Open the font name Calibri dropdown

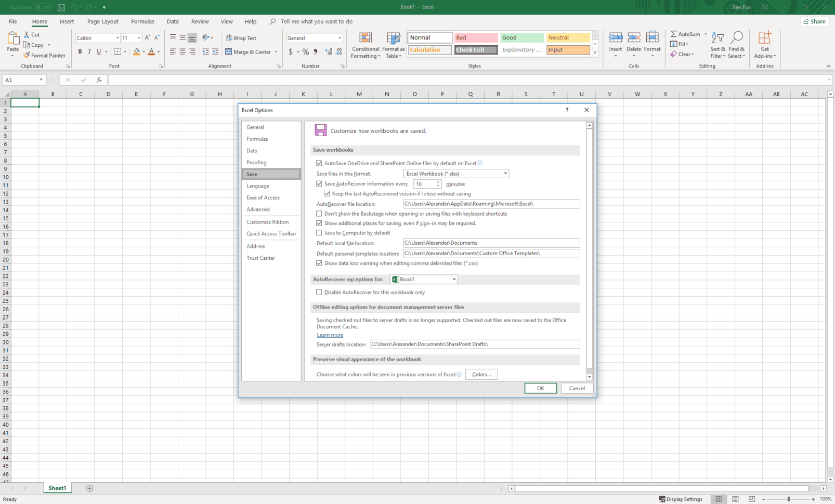(x=117, y=38)
